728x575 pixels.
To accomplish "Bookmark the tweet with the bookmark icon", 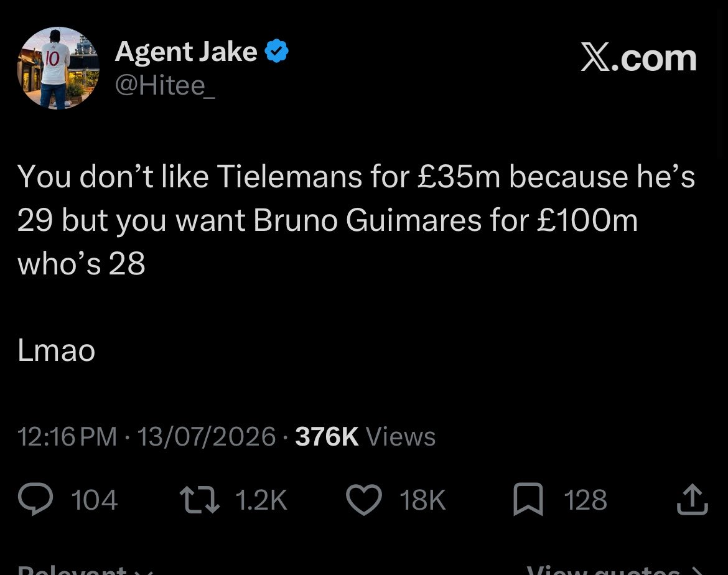I will pyautogui.click(x=528, y=499).
